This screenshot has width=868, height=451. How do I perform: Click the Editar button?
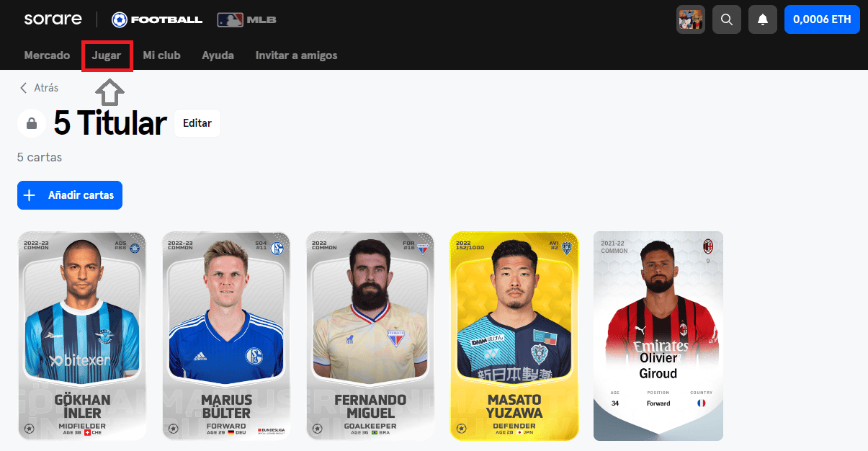(x=197, y=123)
